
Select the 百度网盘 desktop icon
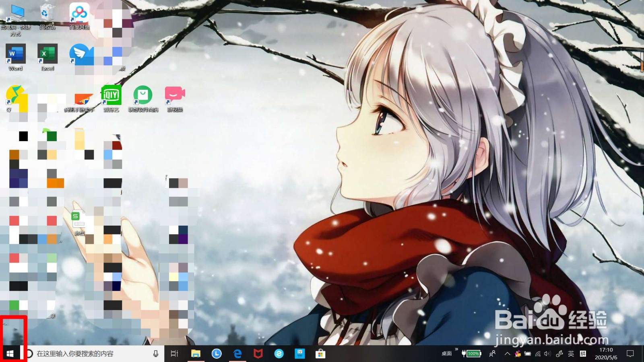(x=79, y=16)
